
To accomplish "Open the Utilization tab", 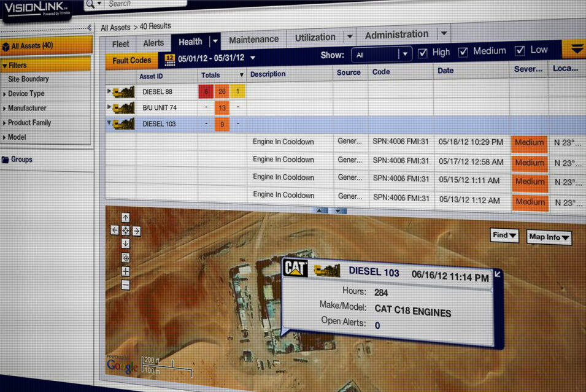I will coord(315,37).
